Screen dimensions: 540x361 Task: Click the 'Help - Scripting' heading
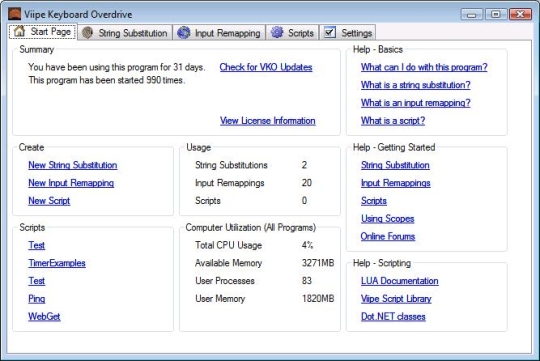click(x=382, y=263)
